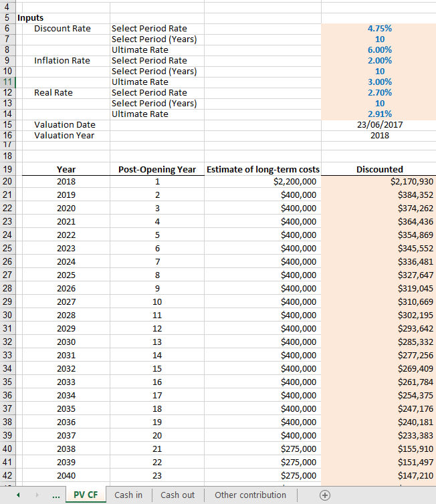Select post-opening year 23 cell

tap(157, 476)
